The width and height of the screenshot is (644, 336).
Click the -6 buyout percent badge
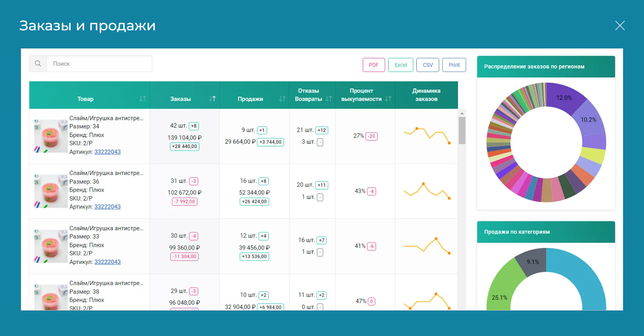tap(371, 246)
